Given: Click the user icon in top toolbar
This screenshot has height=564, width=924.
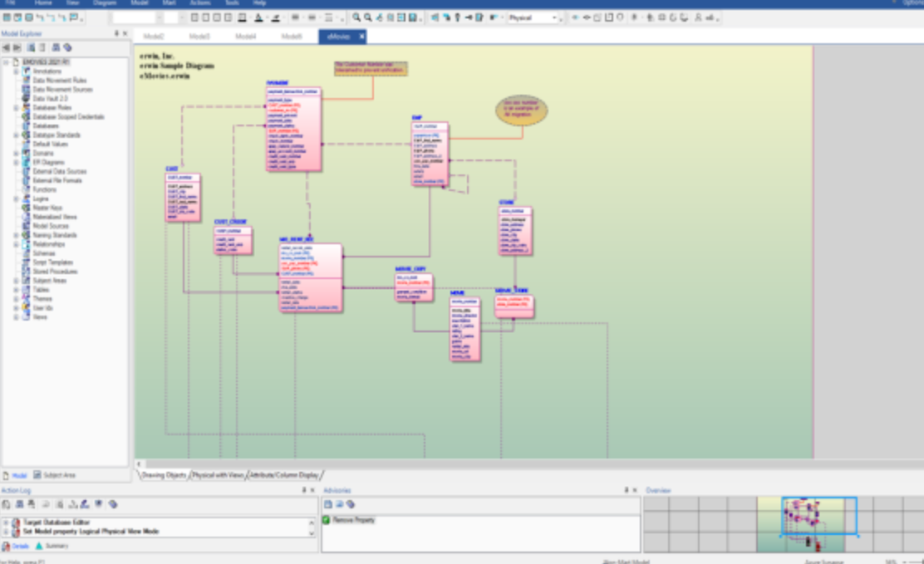Looking at the screenshot, I should click(x=698, y=17).
